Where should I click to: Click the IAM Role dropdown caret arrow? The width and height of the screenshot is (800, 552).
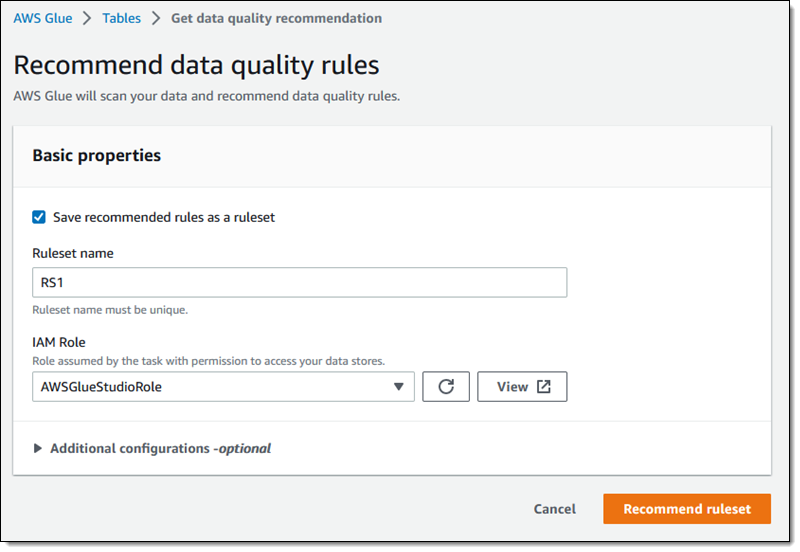[398, 387]
